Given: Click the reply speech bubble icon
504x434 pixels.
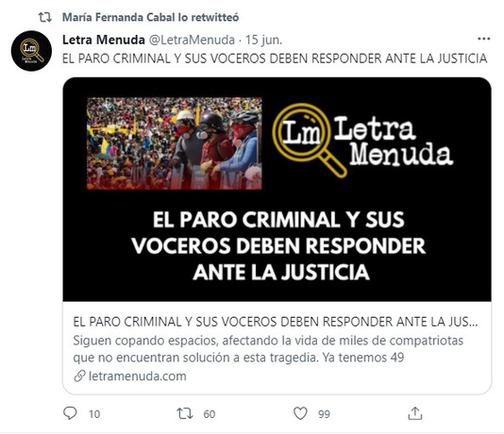Looking at the screenshot, I should tap(70, 413).
